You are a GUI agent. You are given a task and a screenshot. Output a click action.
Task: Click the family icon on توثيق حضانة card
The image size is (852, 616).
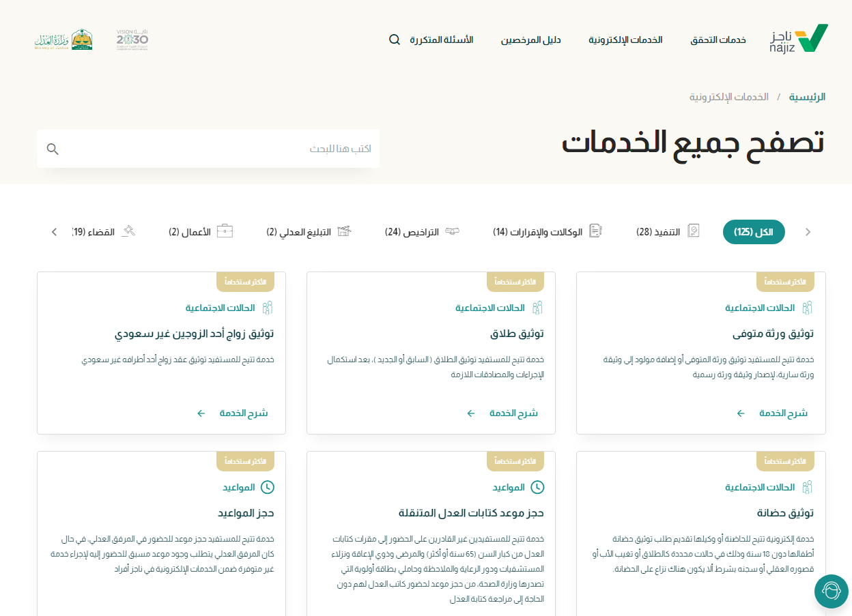click(x=808, y=487)
